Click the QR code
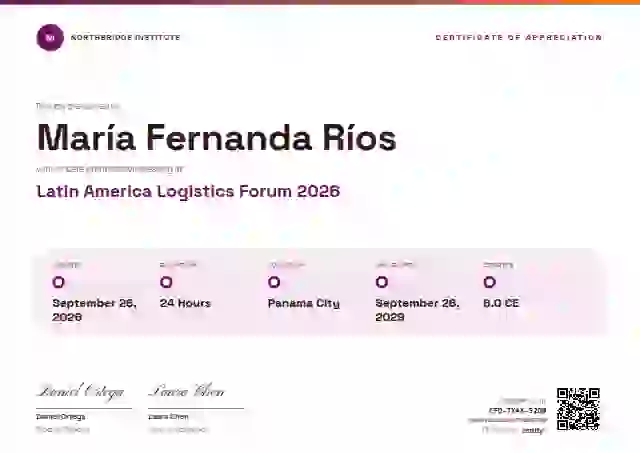 [x=578, y=409]
